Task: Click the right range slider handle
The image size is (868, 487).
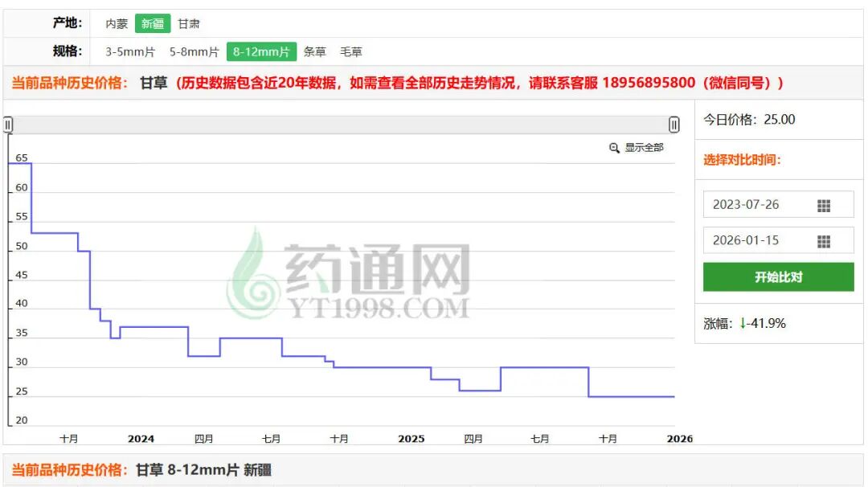Action: (674, 125)
